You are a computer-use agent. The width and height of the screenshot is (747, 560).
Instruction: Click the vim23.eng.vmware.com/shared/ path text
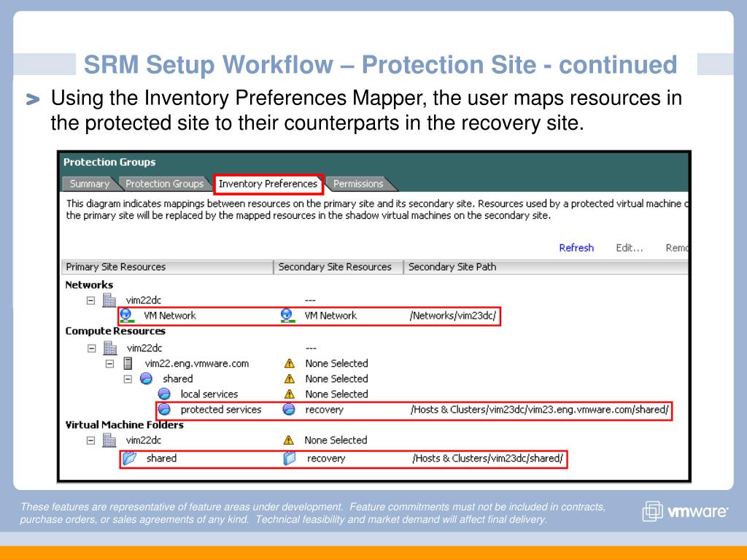pos(540,410)
